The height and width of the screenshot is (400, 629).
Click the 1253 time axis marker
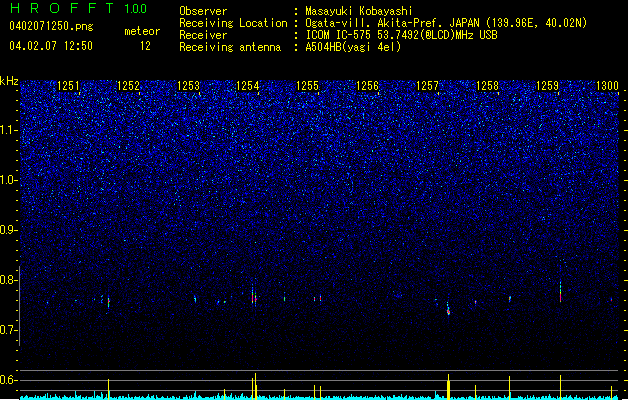(x=188, y=86)
